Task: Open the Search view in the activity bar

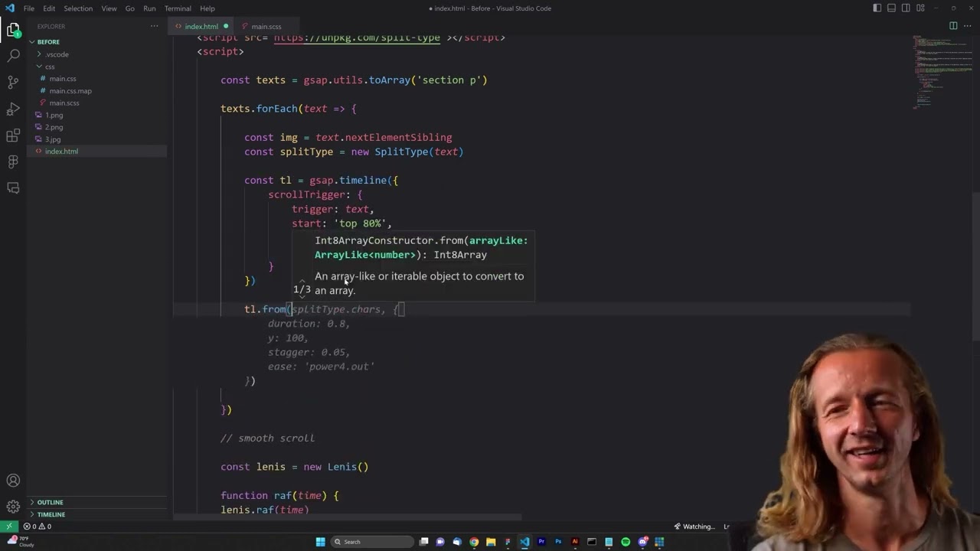Action: (13, 56)
